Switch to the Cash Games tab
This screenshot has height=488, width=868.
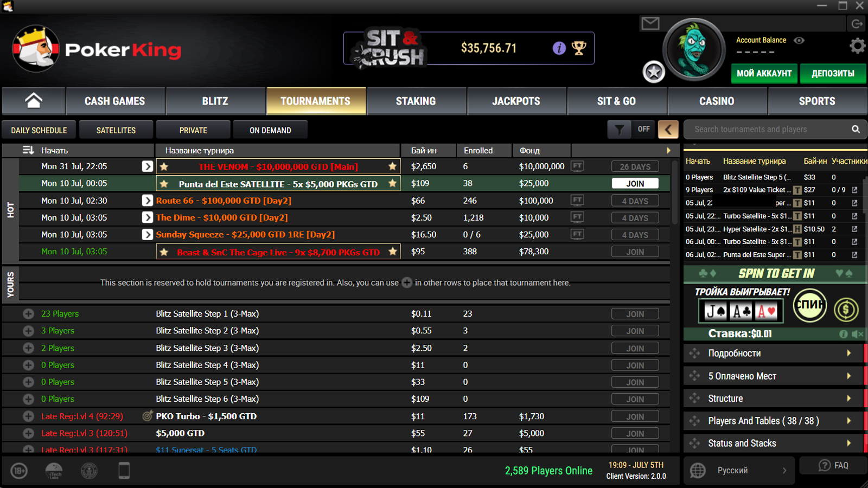point(115,101)
